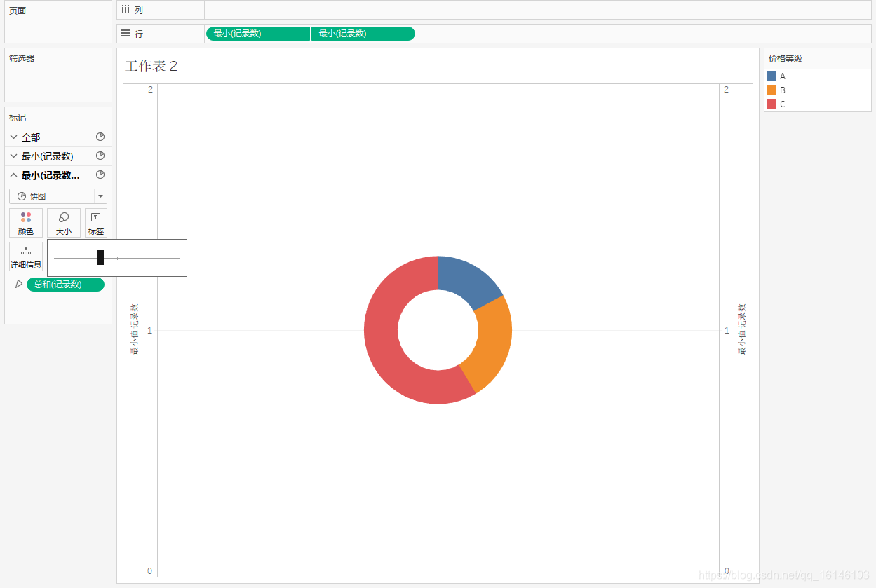876x588 pixels.
Task: Select the second 最小(记录数) pill in the rows shelf
Action: [363, 33]
